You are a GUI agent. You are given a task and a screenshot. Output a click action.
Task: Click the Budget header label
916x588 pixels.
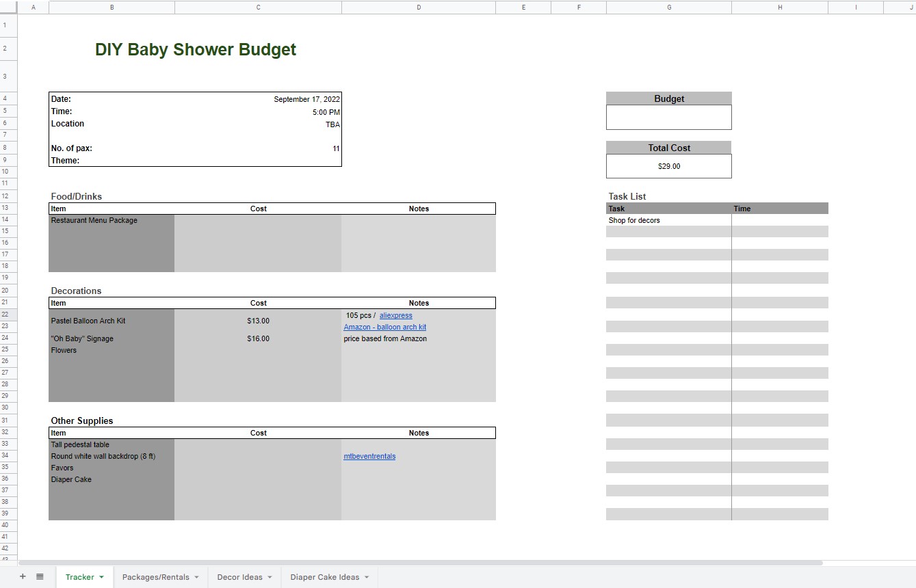[x=669, y=98]
